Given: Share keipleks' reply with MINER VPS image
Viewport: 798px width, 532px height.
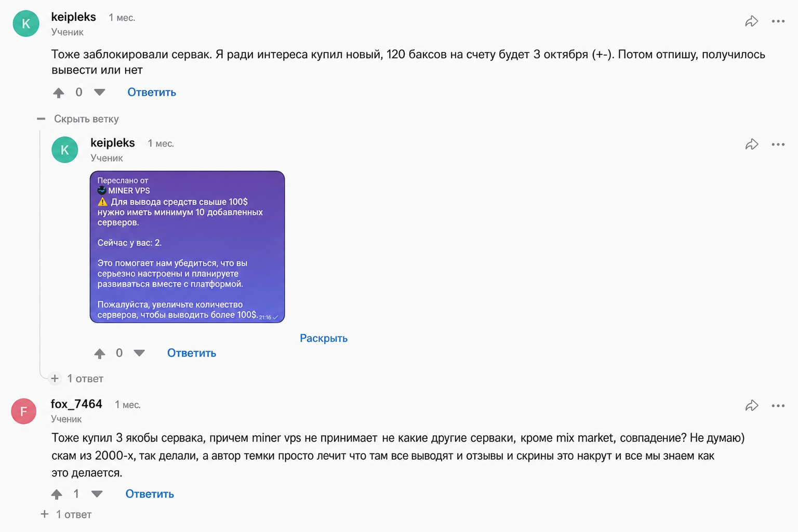Looking at the screenshot, I should [751, 144].
